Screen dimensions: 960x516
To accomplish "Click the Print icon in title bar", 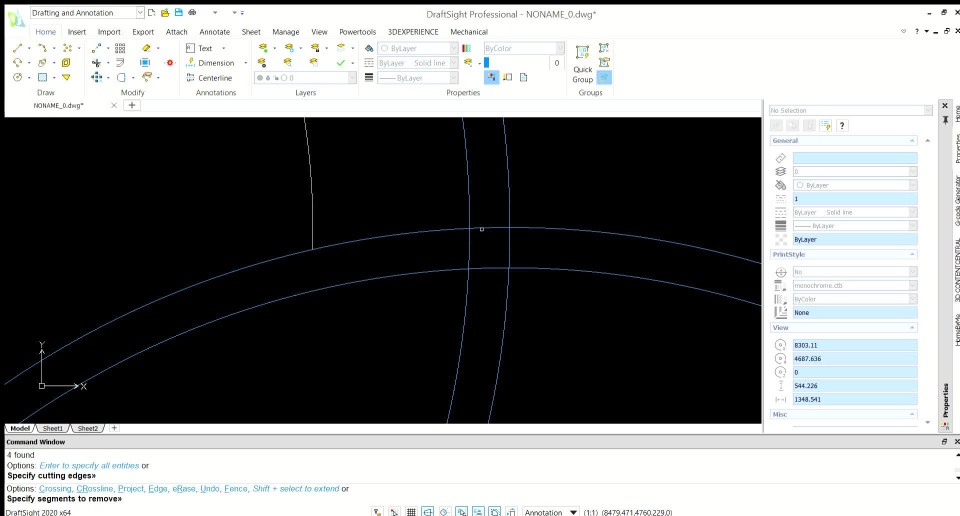I will [192, 13].
